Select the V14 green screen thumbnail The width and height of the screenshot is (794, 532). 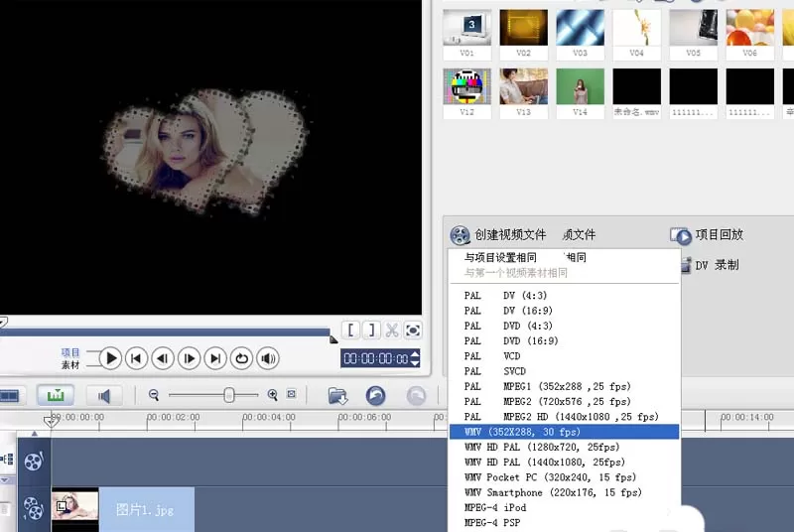tap(580, 93)
